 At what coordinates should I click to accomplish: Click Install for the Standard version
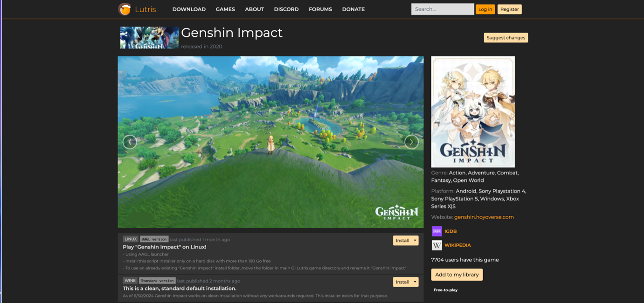click(402, 282)
